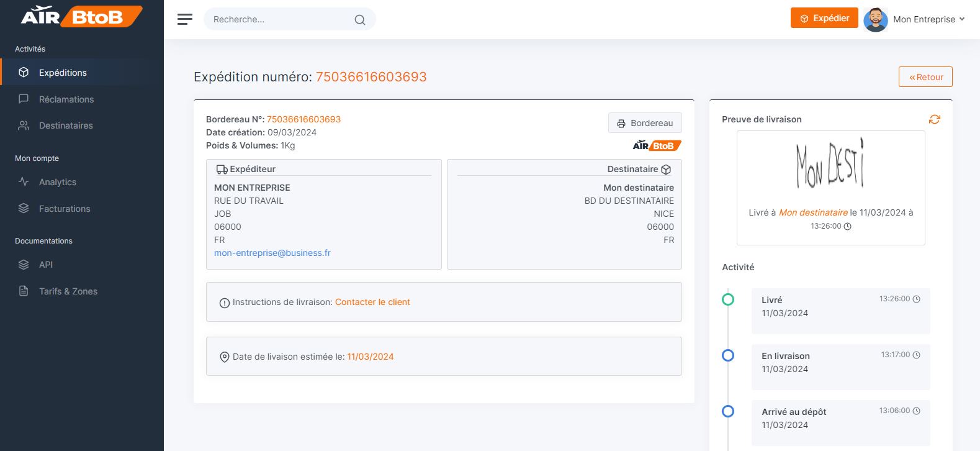This screenshot has height=451, width=980.
Task: Refresh the proof of delivery
Action: click(x=934, y=119)
